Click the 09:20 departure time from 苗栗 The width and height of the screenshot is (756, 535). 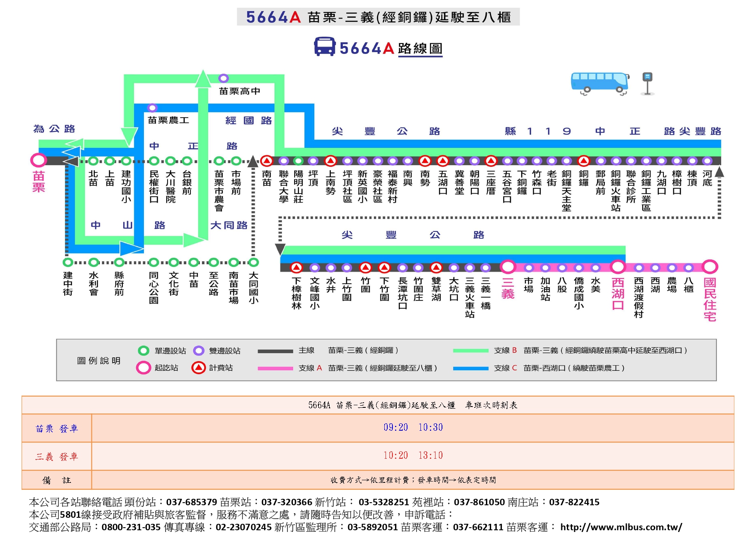pos(395,427)
